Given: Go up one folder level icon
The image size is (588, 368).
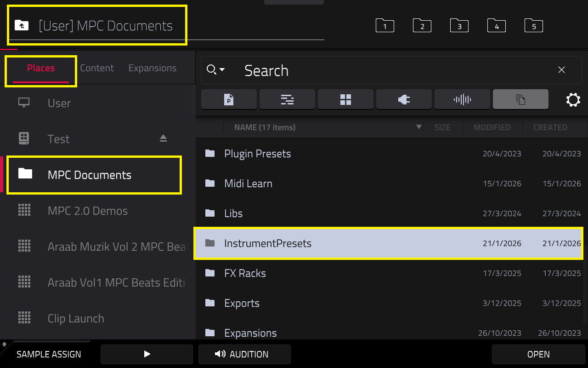Looking at the screenshot, I should (22, 25).
